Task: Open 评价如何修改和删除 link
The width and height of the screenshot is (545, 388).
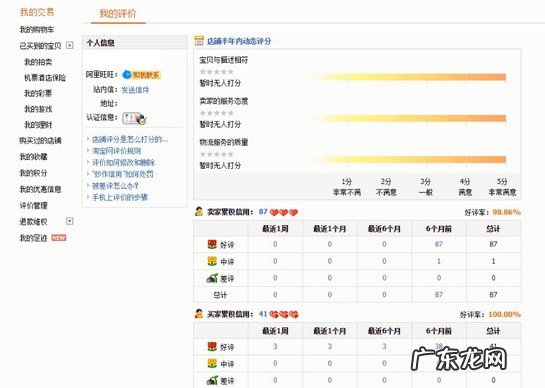Action: point(123,162)
